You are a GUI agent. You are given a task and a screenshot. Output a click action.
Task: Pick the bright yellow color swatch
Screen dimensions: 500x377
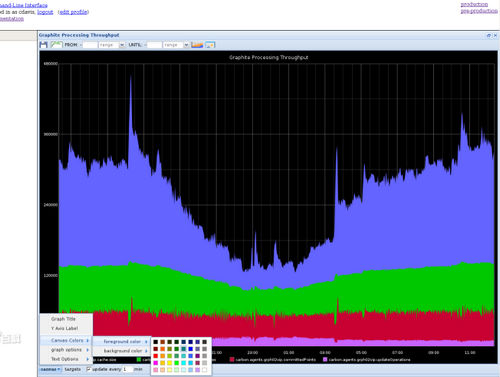coord(169,363)
